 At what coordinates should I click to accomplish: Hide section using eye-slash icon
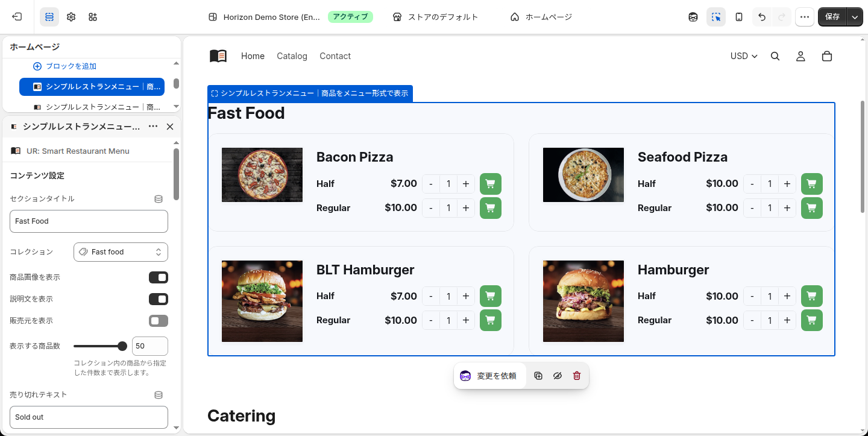pos(558,376)
